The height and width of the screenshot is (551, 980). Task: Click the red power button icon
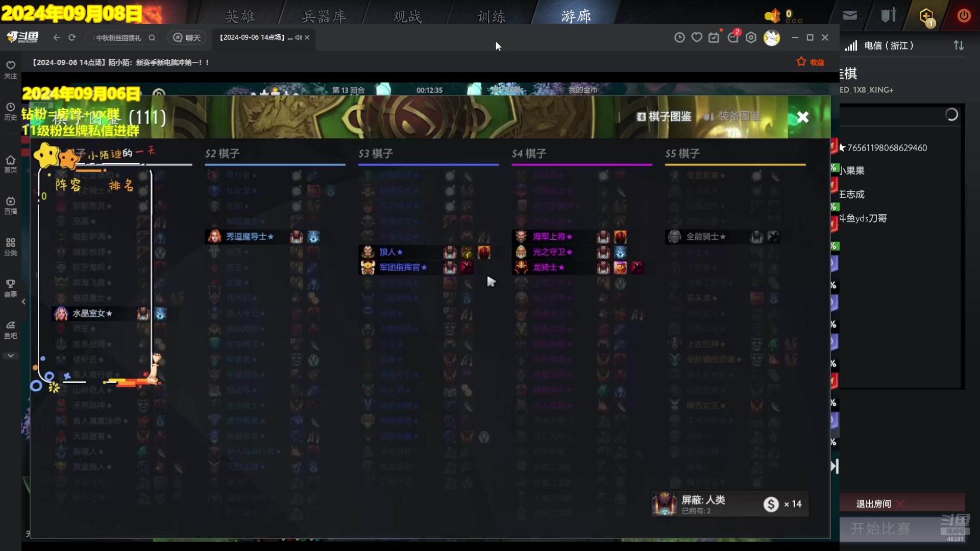coord(964,15)
